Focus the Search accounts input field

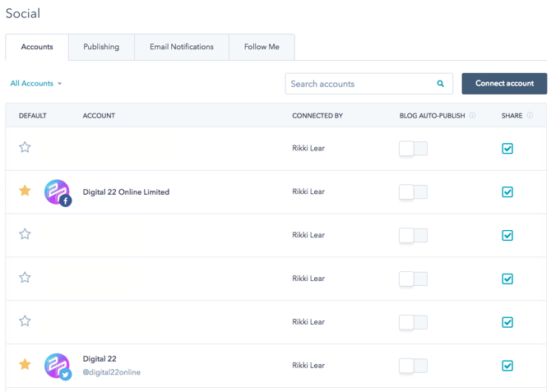click(x=359, y=84)
